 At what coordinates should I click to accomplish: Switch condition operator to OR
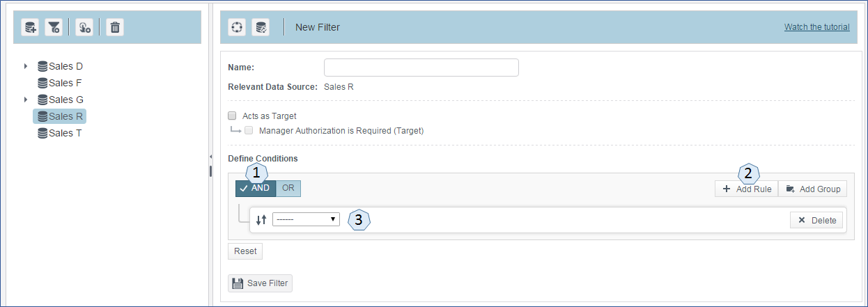(x=288, y=188)
